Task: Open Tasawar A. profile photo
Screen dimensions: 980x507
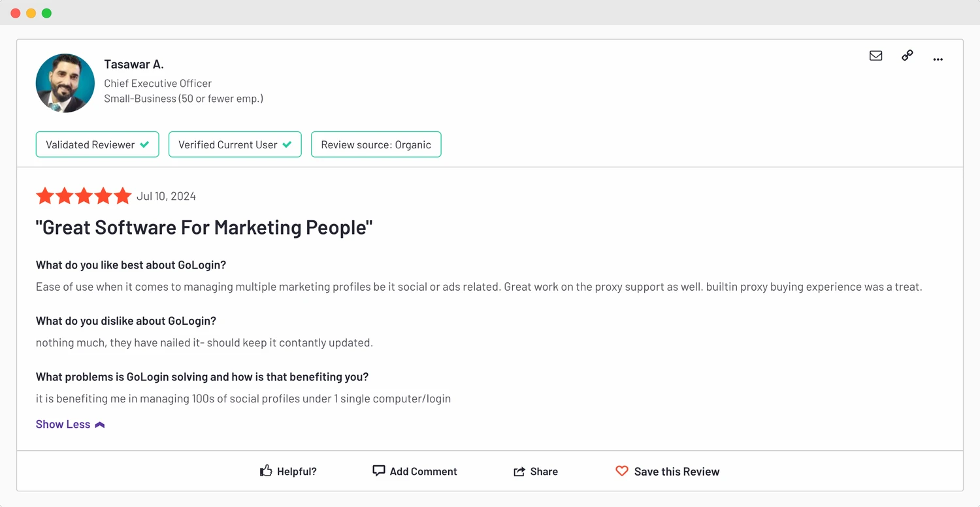Action: tap(65, 83)
